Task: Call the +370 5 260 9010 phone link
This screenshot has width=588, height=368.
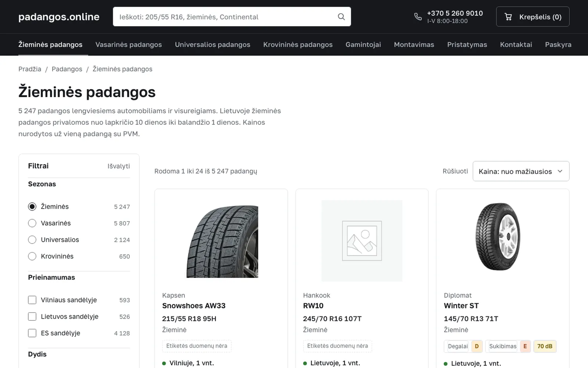Action: coord(455,13)
